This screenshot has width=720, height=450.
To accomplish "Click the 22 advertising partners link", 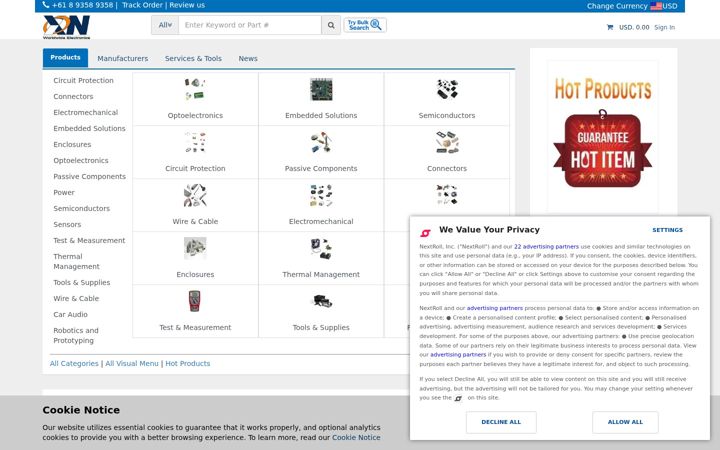I will pos(546,247).
